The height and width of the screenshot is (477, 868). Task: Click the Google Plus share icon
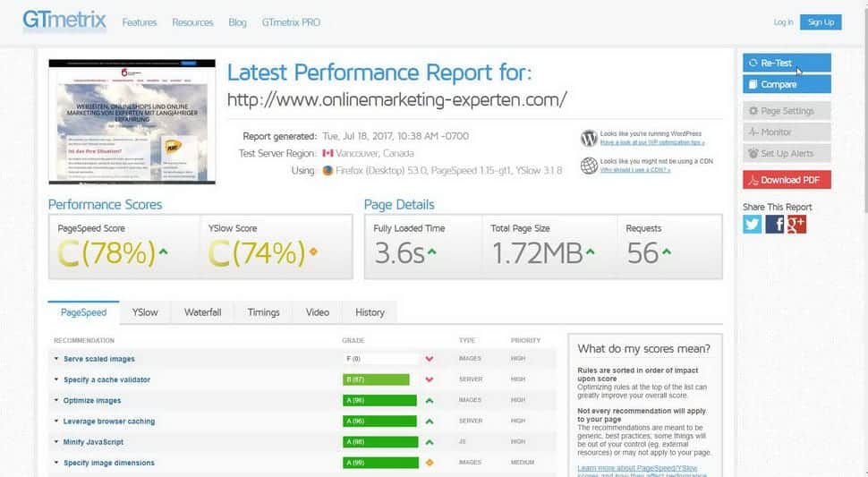(x=796, y=225)
